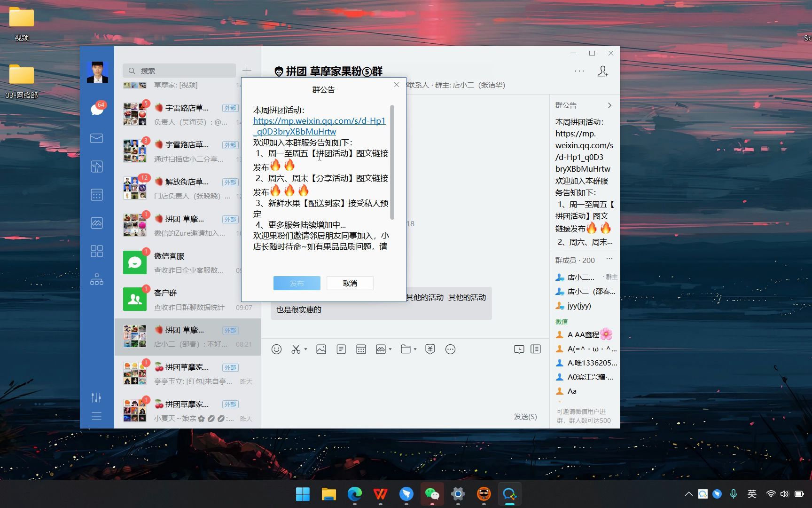
Task: Open chat with 亭亭玉立 红包 preview
Action: coord(187,373)
